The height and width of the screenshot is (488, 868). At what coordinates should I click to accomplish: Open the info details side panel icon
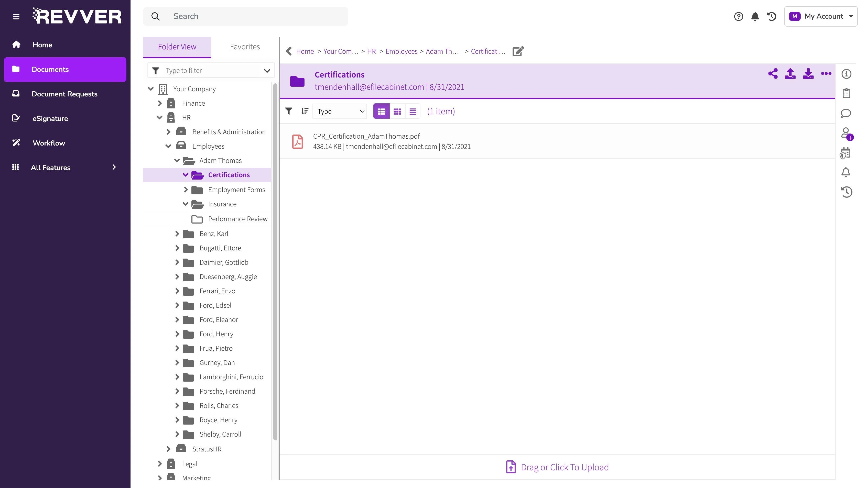pos(846,74)
